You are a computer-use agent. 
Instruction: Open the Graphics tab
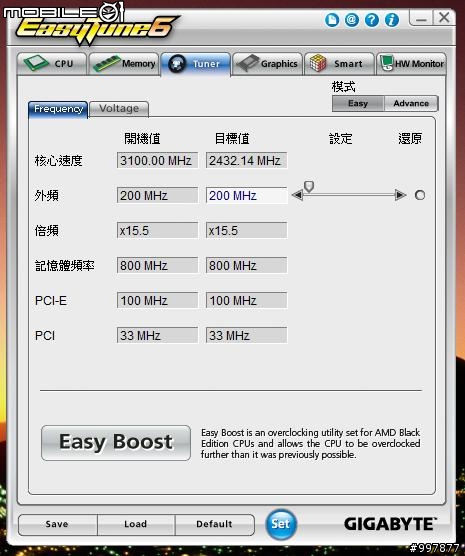tap(268, 64)
